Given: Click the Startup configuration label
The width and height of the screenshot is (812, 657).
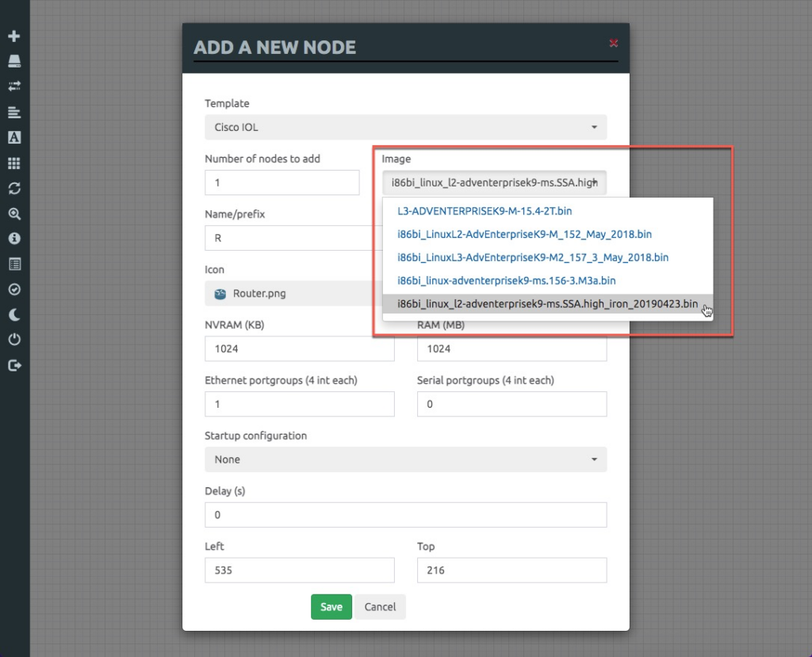Looking at the screenshot, I should click(x=256, y=436).
